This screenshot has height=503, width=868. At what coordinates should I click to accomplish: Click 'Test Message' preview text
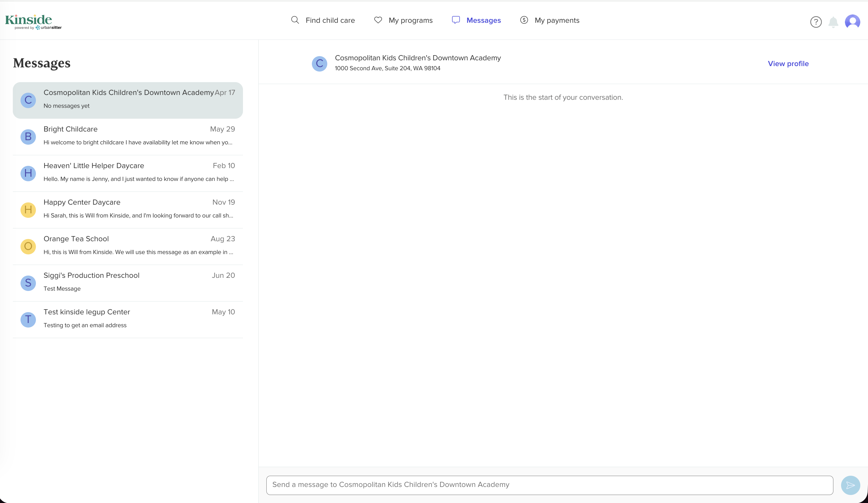pyautogui.click(x=62, y=289)
